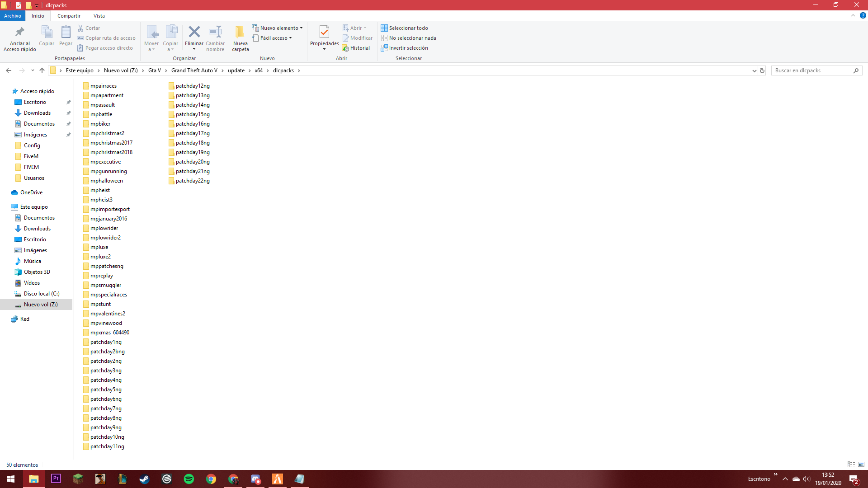Click the volume speaker tray icon
This screenshot has height=488, width=868.
807,479
